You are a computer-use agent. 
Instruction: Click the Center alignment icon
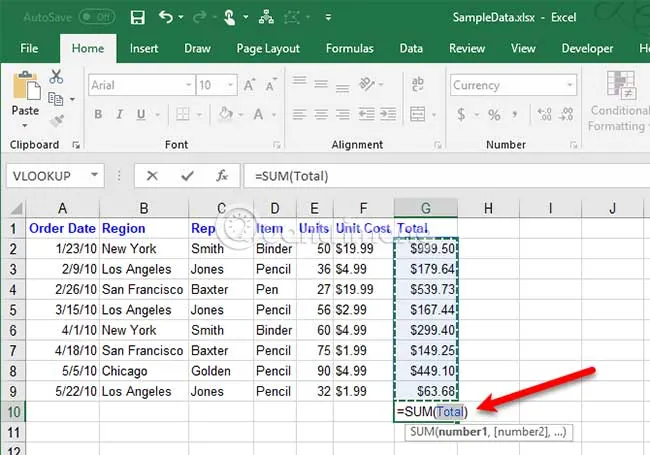(321, 114)
